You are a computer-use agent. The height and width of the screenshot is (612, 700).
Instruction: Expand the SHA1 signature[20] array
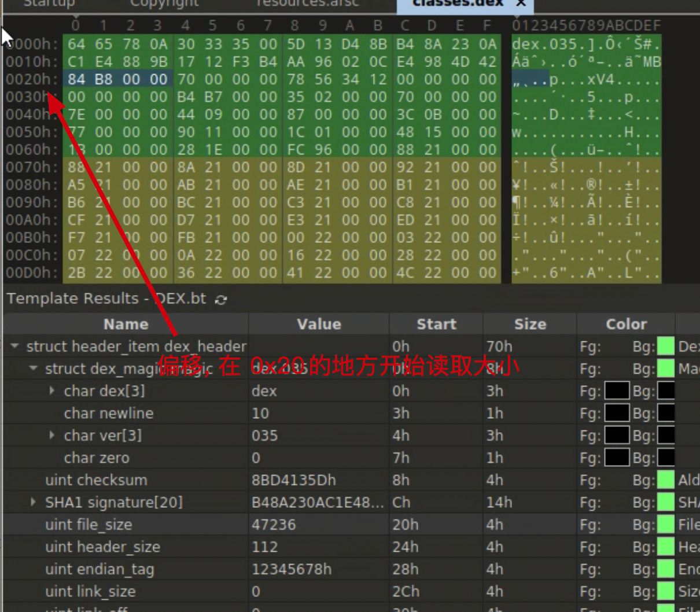pos(33,502)
